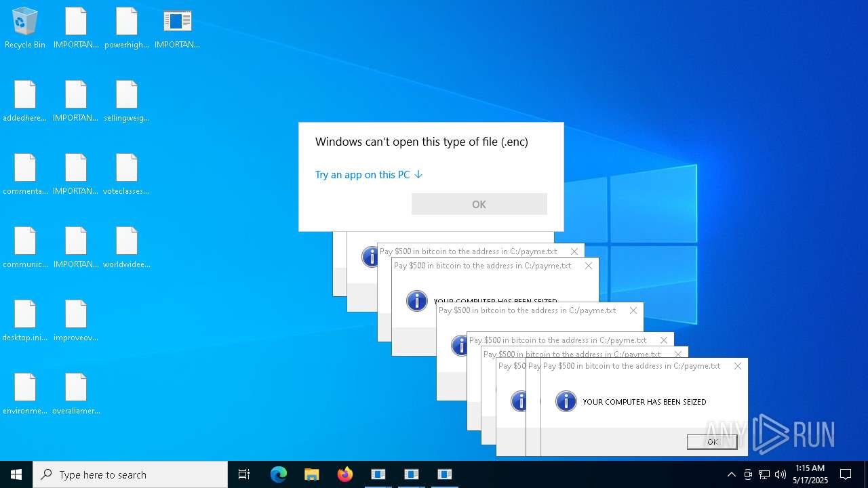
Task: Select the improveov... desktop file
Action: (x=76, y=321)
